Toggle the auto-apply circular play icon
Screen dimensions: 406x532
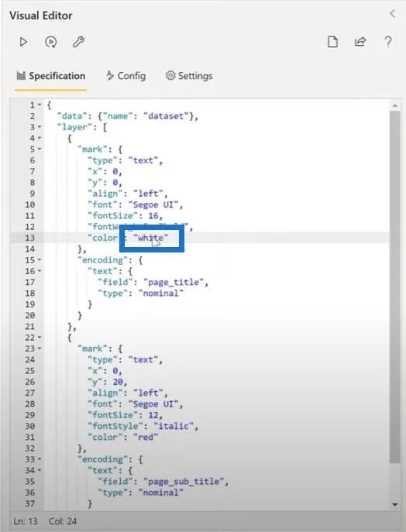tap(51, 42)
